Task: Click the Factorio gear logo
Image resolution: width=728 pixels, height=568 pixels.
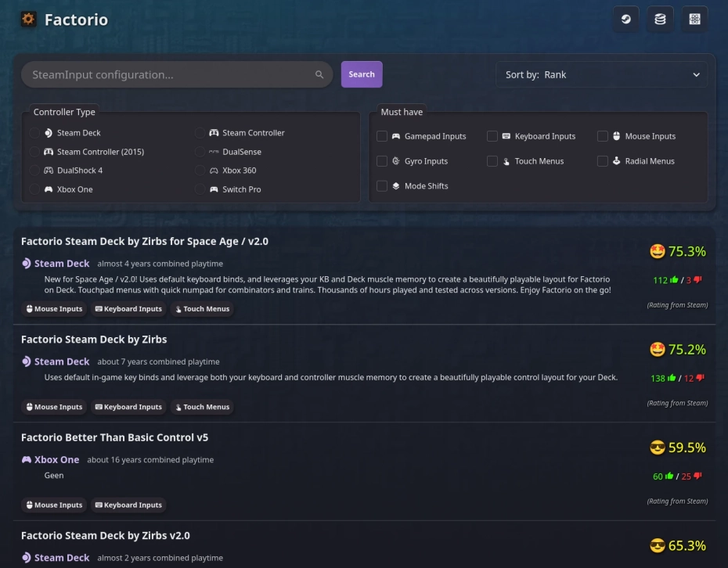Action: [29, 20]
